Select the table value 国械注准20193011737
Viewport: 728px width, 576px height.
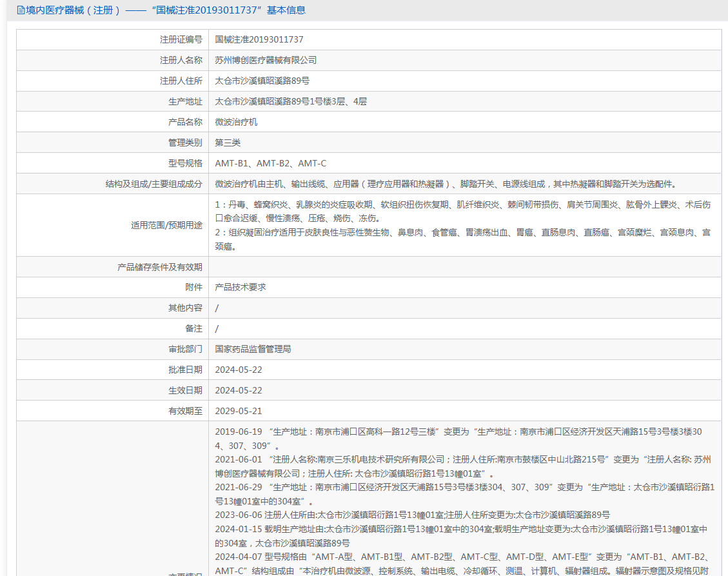pyautogui.click(x=259, y=39)
